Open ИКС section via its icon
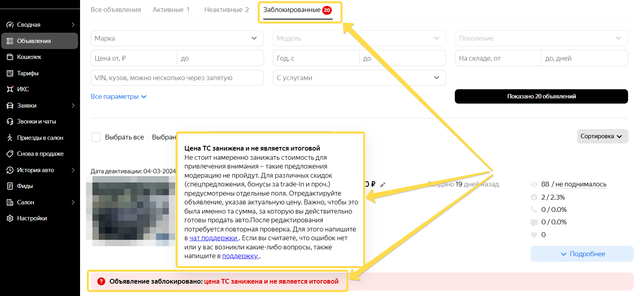Screen dimensions: 644x296 [10, 89]
